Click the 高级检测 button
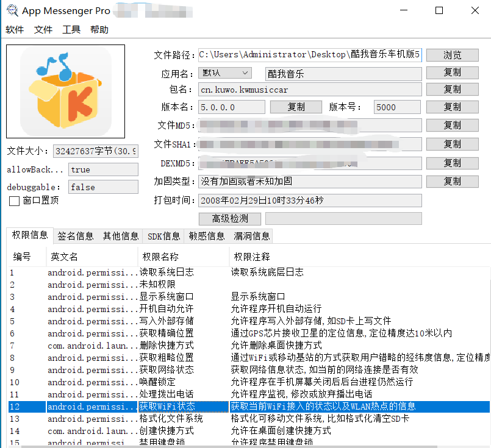Image resolution: width=491 pixels, height=448 pixels. pyautogui.click(x=230, y=218)
